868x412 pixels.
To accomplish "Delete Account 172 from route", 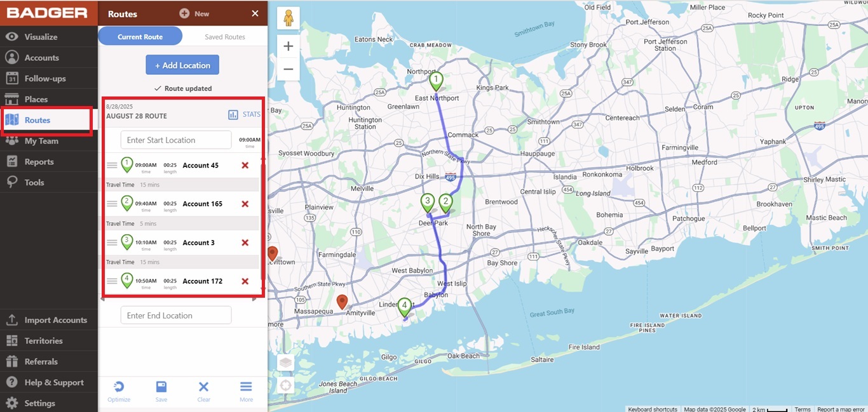I will point(245,281).
